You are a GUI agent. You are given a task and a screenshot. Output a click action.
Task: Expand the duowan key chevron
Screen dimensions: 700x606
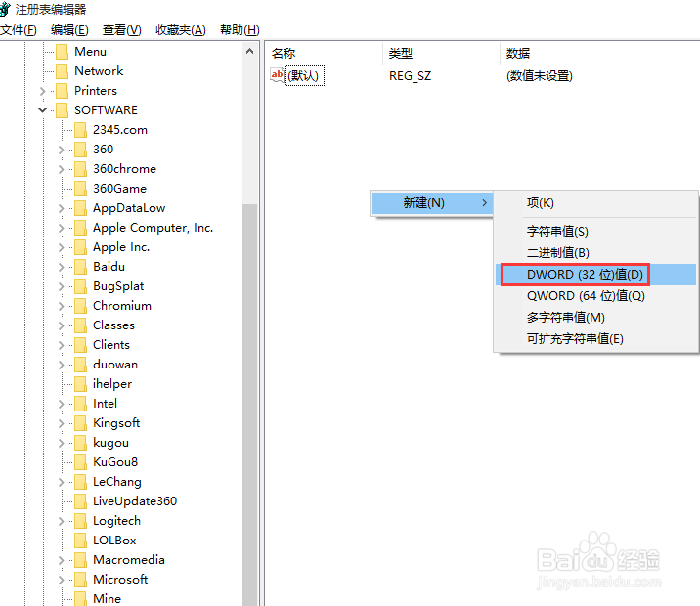pos(62,365)
